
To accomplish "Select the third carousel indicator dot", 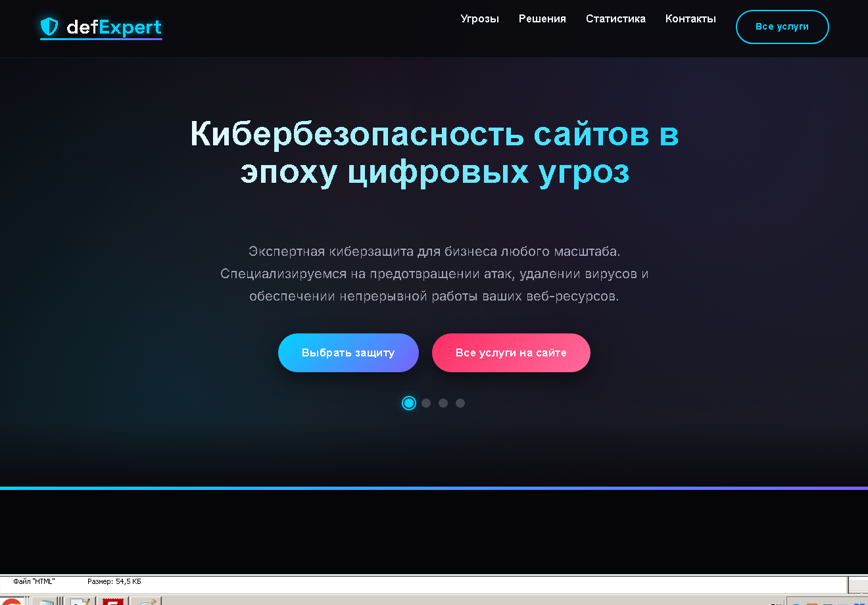I will pos(443,403).
